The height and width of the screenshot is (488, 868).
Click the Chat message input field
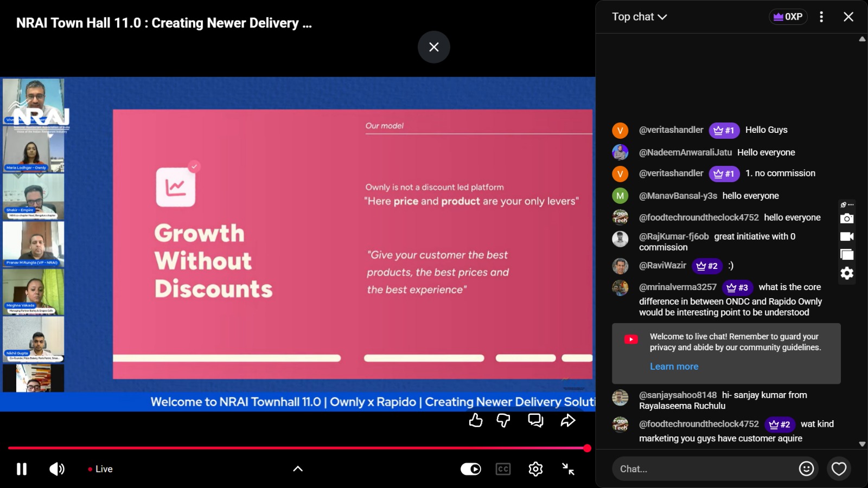pos(703,469)
